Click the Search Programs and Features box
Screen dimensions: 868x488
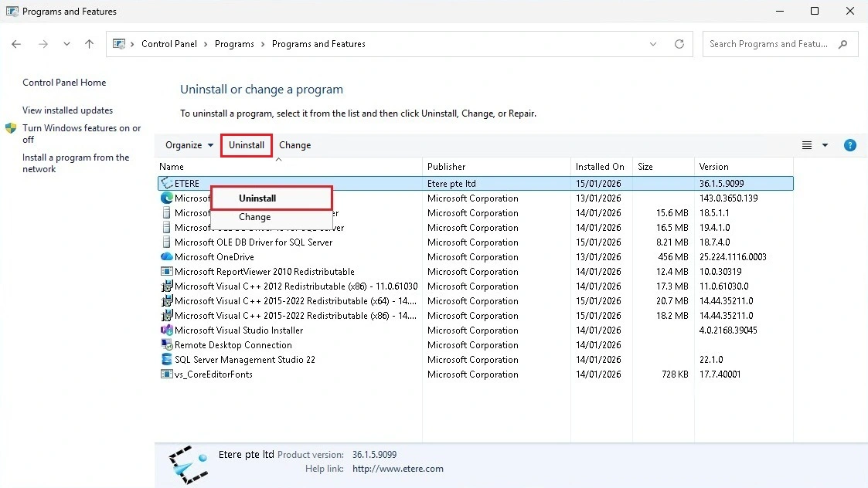(x=769, y=44)
